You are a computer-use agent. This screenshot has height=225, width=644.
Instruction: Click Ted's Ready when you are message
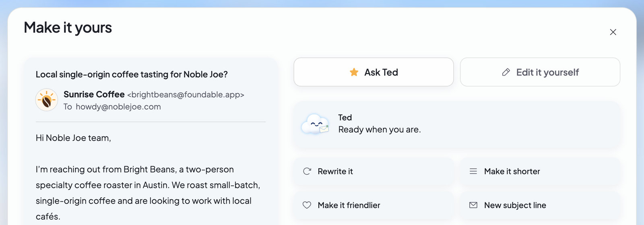point(380,130)
